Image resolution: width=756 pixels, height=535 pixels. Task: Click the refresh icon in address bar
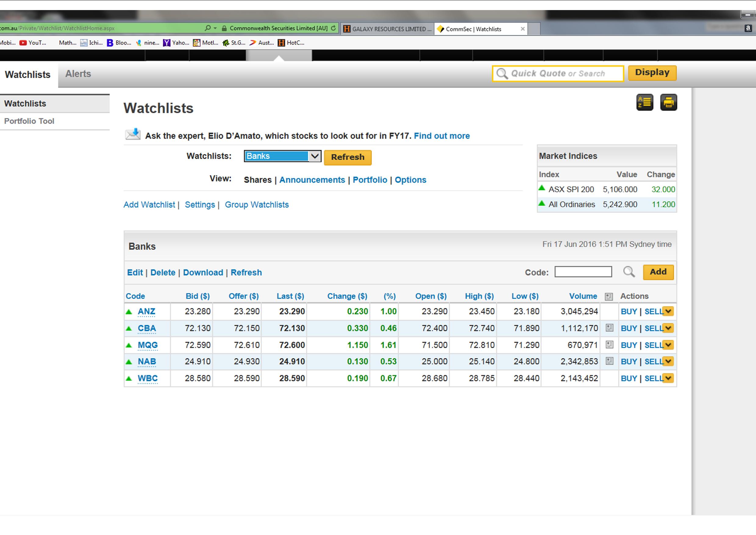click(x=333, y=28)
